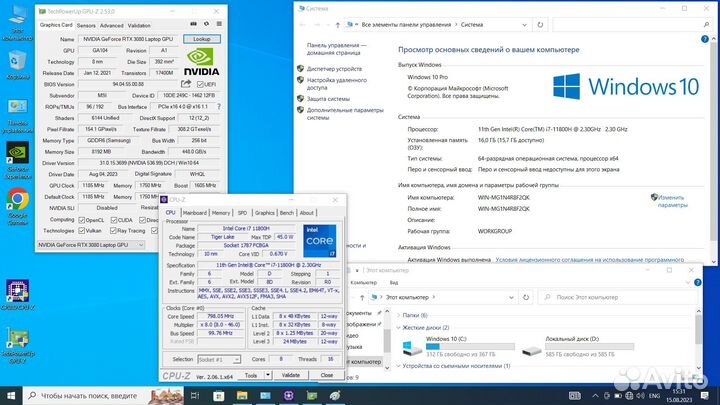Click the Local Disk (D:) drive icon
This screenshot has width=720, height=405.
[x=531, y=350]
